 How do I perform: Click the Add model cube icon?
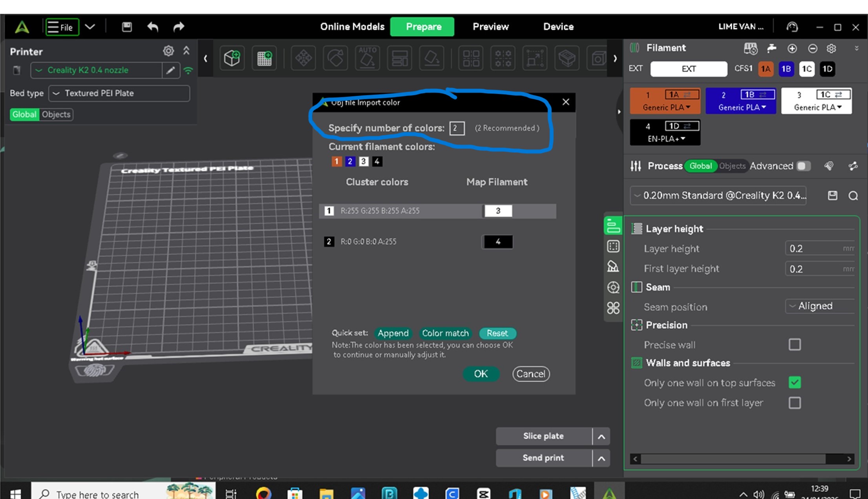coord(232,59)
